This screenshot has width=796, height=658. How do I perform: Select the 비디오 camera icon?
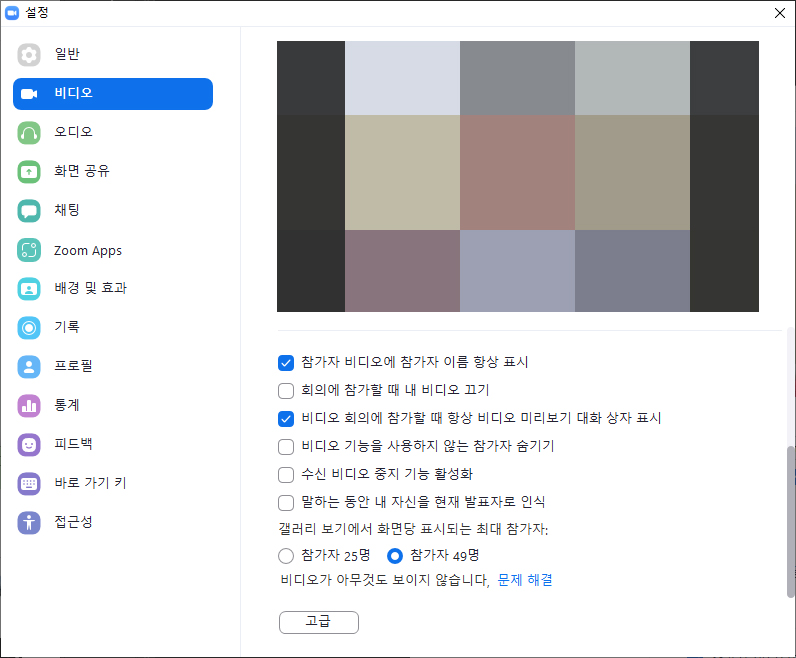point(29,94)
